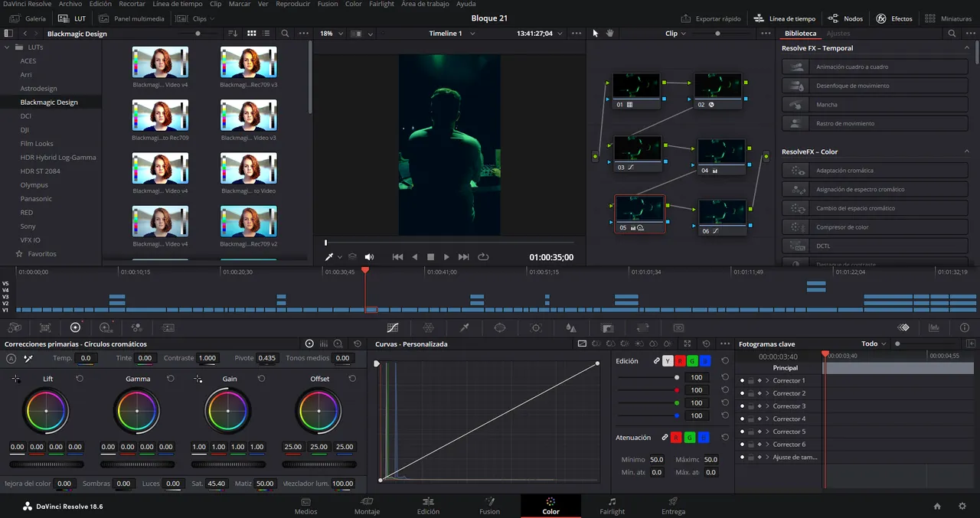Go to project manager home icon
This screenshot has height=518, width=980.
(937, 507)
